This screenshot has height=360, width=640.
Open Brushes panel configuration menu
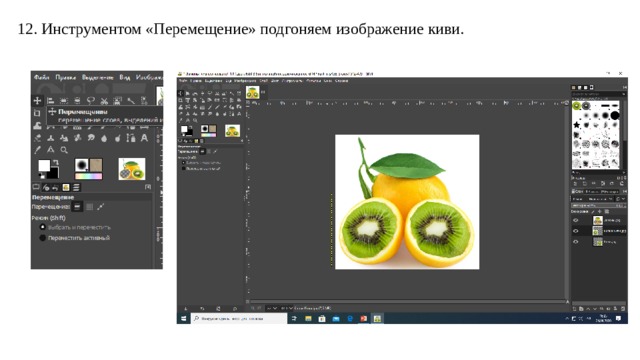[x=624, y=87]
